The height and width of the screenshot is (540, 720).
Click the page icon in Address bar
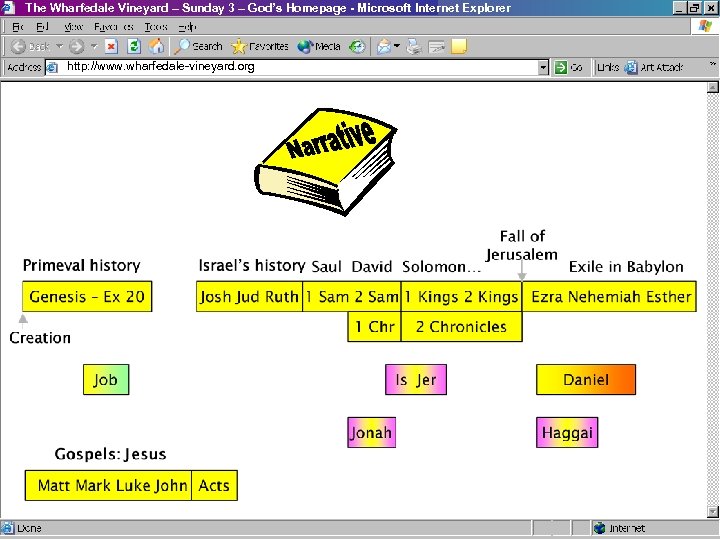click(52, 68)
